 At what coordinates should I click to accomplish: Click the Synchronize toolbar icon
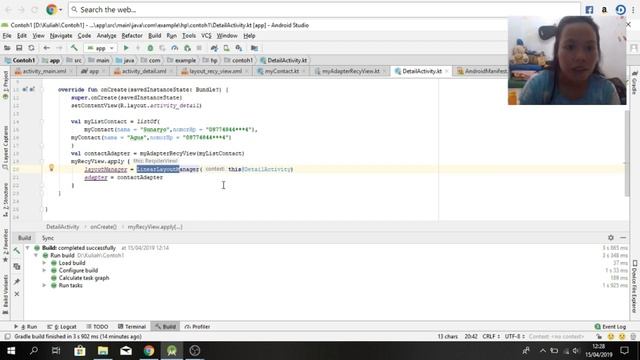pyautogui.click(x=31, y=48)
